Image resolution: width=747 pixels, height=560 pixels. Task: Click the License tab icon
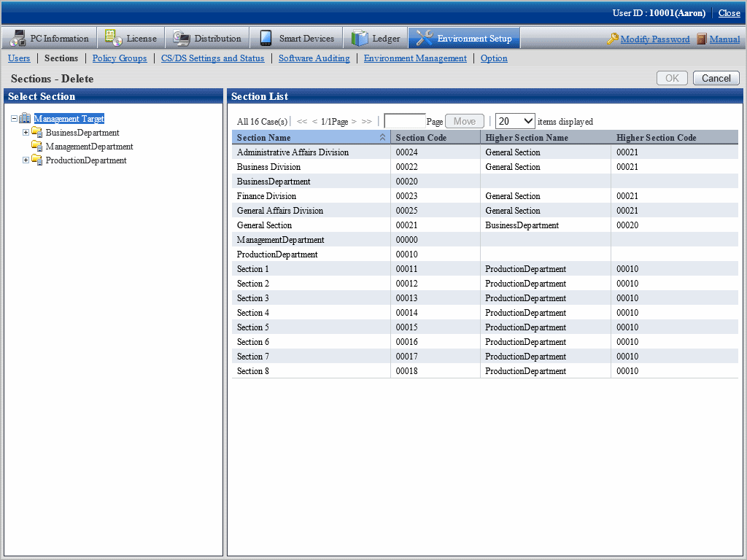click(113, 38)
